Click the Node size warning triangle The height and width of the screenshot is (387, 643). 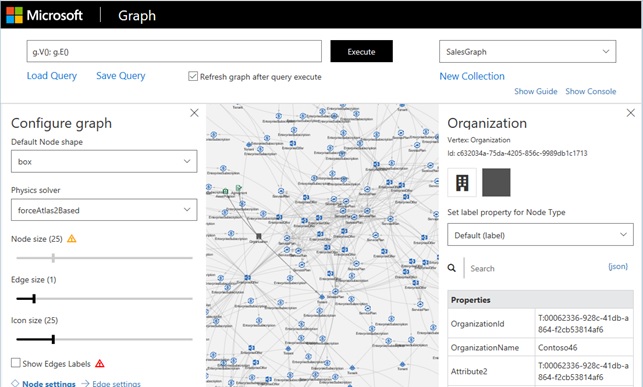tap(72, 239)
